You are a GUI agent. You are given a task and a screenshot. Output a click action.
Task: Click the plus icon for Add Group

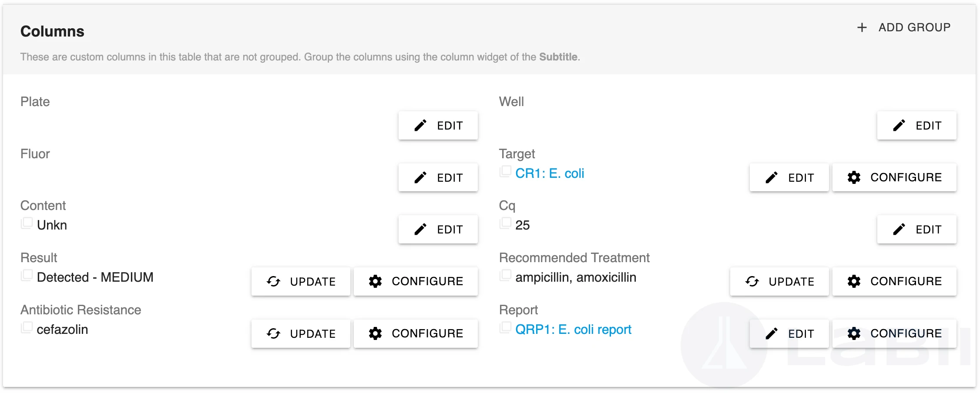(x=862, y=28)
